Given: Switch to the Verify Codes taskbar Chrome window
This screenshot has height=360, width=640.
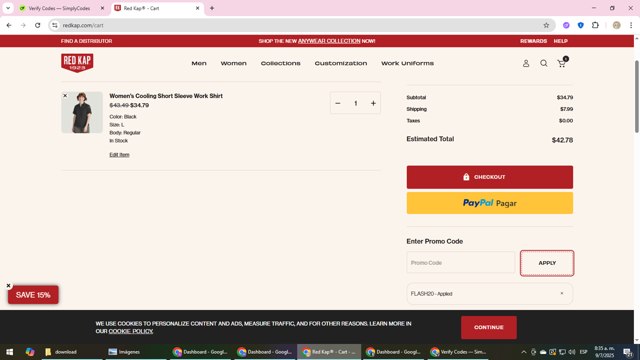Looking at the screenshot, I should tap(458, 352).
